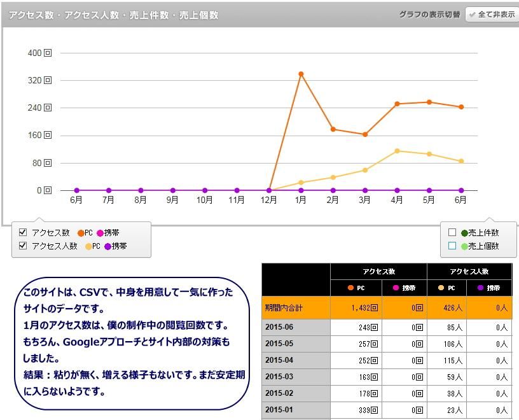Click dark green 売上件数 legend dot

[464, 233]
